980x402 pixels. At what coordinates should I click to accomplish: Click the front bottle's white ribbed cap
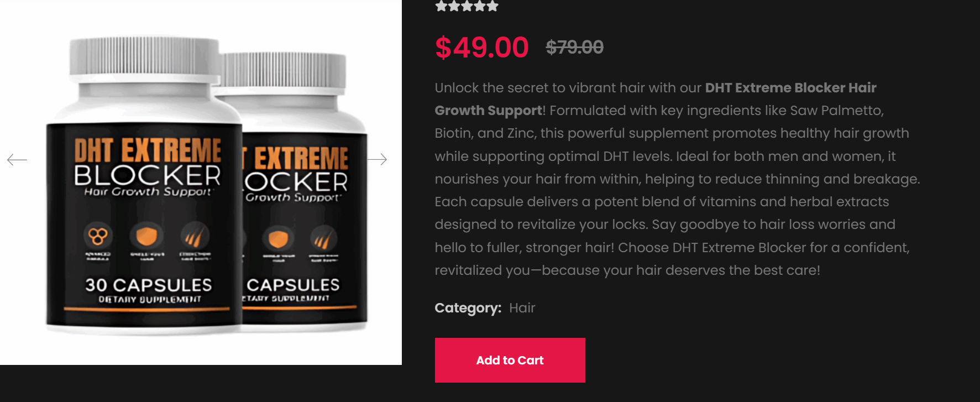pos(144,56)
